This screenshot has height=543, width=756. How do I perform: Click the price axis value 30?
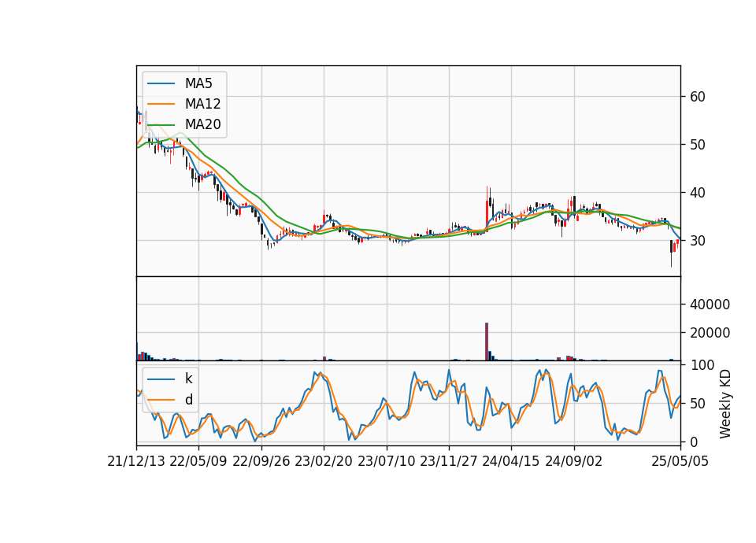click(698, 241)
